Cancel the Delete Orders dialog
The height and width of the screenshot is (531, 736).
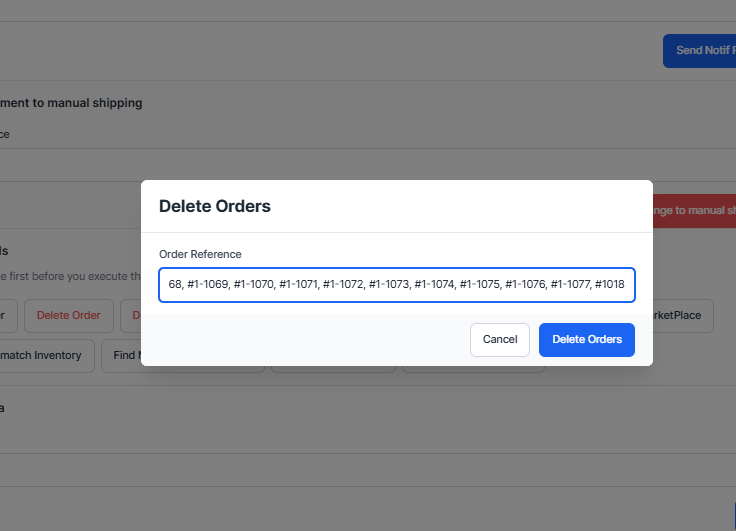pyautogui.click(x=500, y=340)
